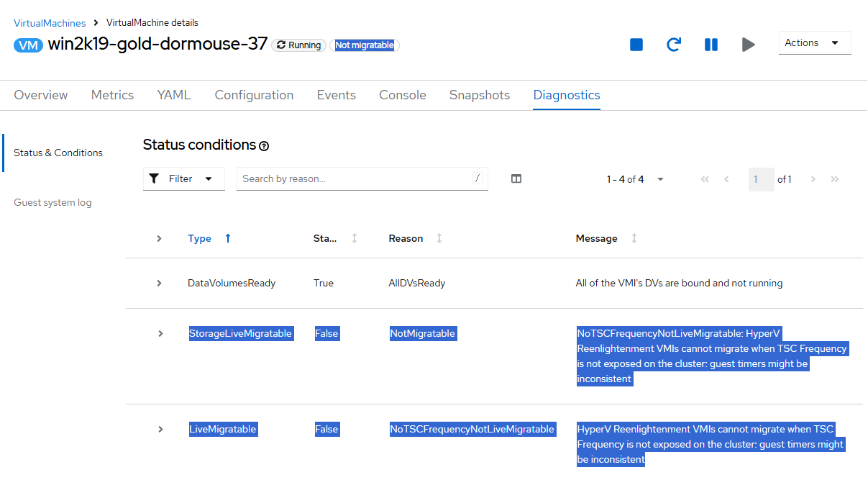The width and height of the screenshot is (868, 480).
Task: Stop the VM with the square icon
Action: [x=636, y=45]
